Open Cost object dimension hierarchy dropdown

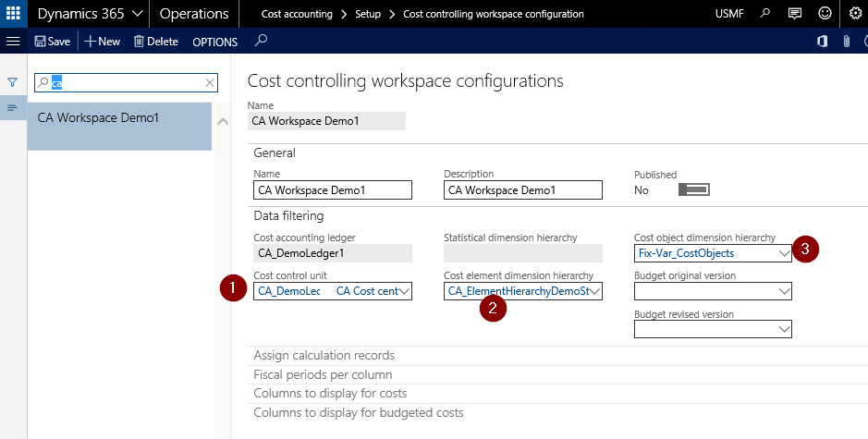[x=784, y=252]
